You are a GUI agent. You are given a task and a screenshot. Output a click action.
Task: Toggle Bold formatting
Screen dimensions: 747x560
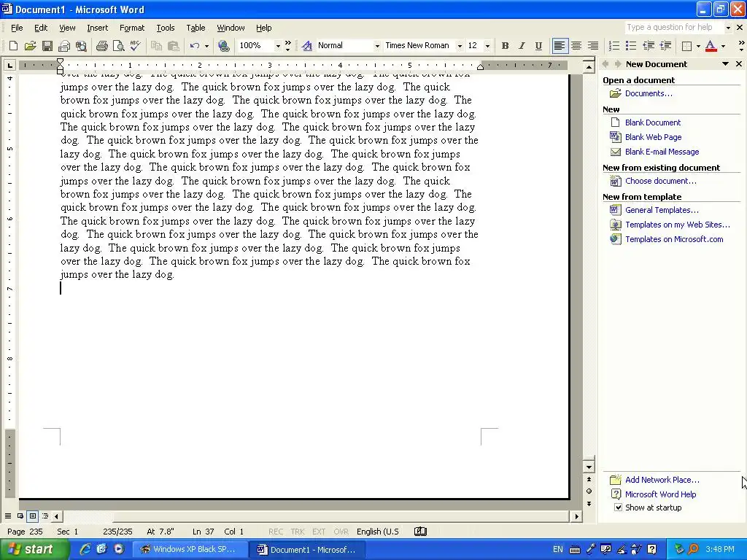[505, 46]
